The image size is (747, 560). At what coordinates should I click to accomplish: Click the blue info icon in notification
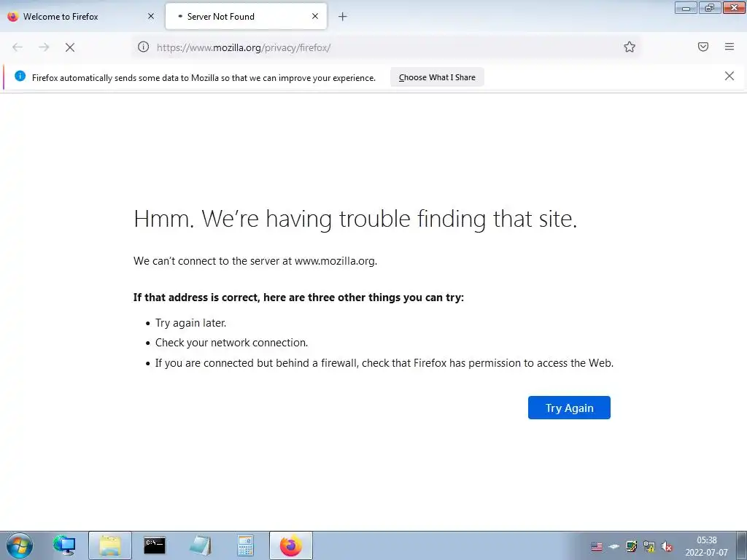(x=20, y=76)
